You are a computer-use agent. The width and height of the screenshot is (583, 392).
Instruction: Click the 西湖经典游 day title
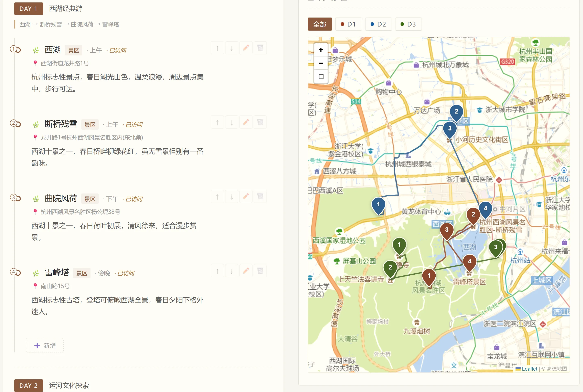pos(66,9)
